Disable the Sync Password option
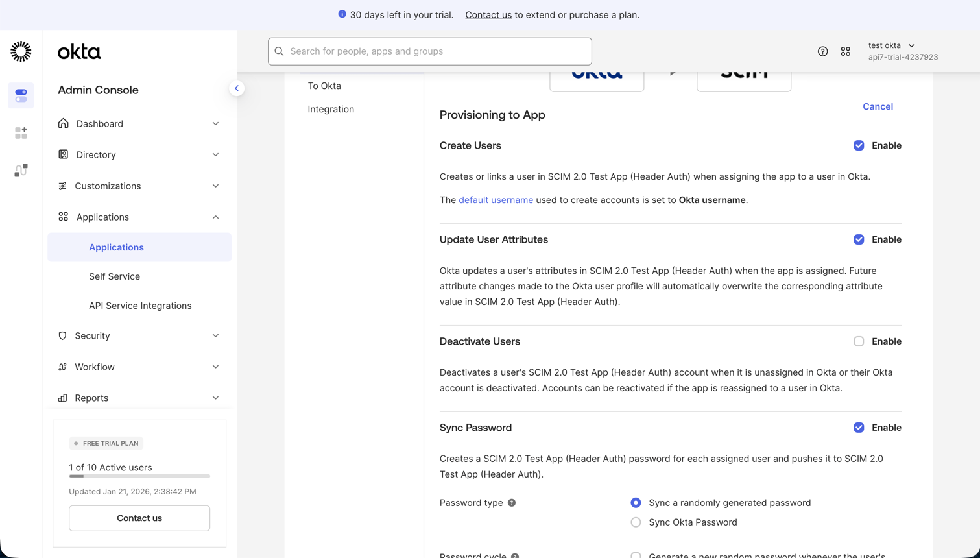The image size is (980, 558). pyautogui.click(x=859, y=427)
